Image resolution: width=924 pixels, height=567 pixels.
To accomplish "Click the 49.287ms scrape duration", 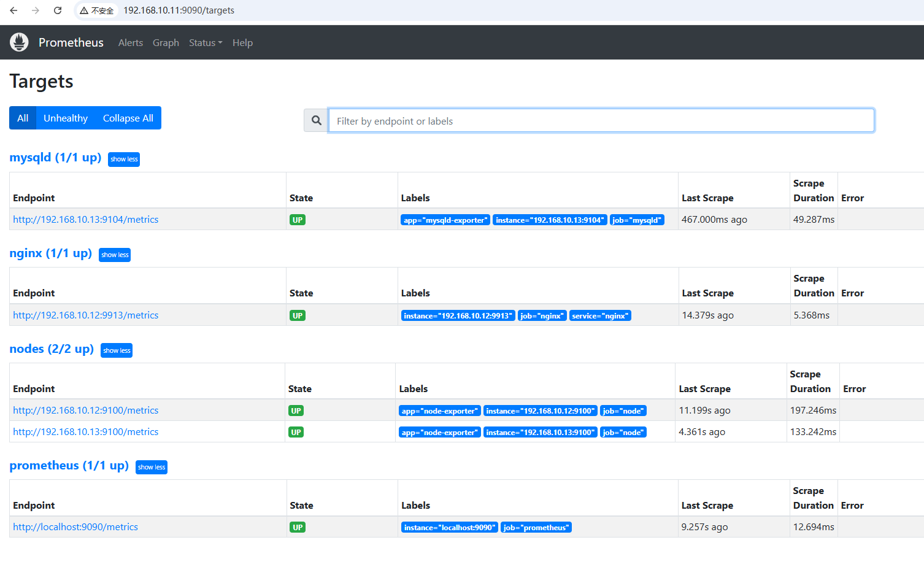I will [x=814, y=220].
